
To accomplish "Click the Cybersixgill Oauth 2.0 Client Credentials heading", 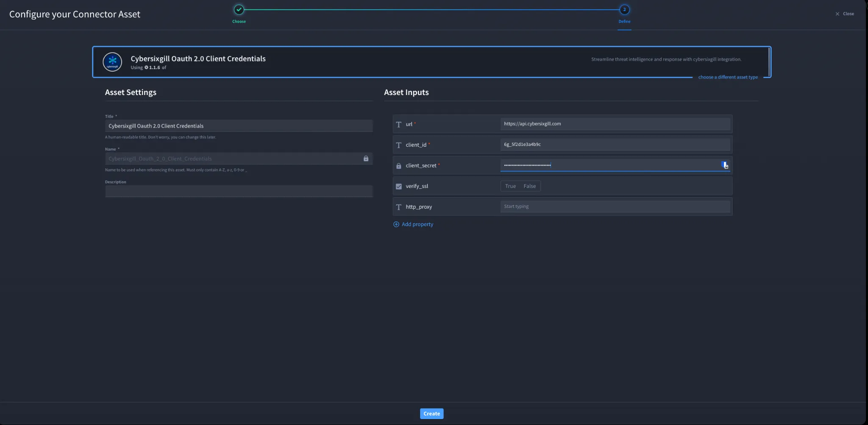I will tap(198, 59).
